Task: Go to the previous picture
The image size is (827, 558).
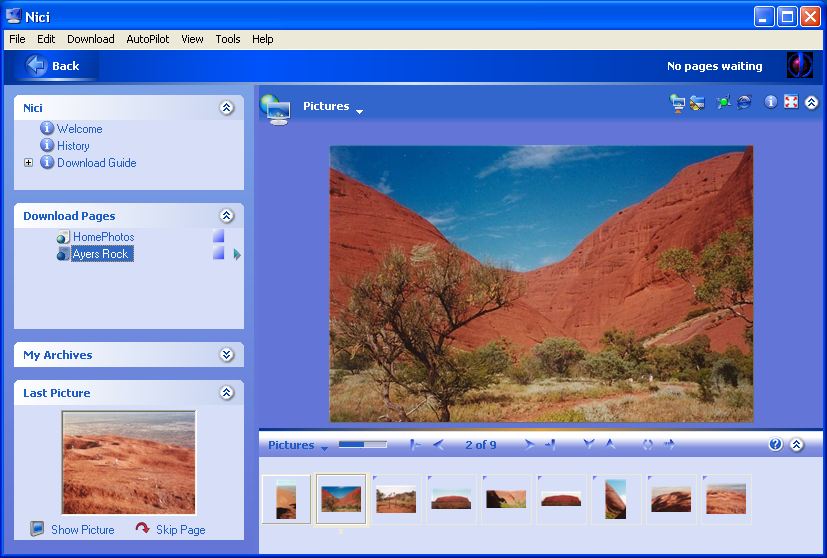Action: click(438, 445)
